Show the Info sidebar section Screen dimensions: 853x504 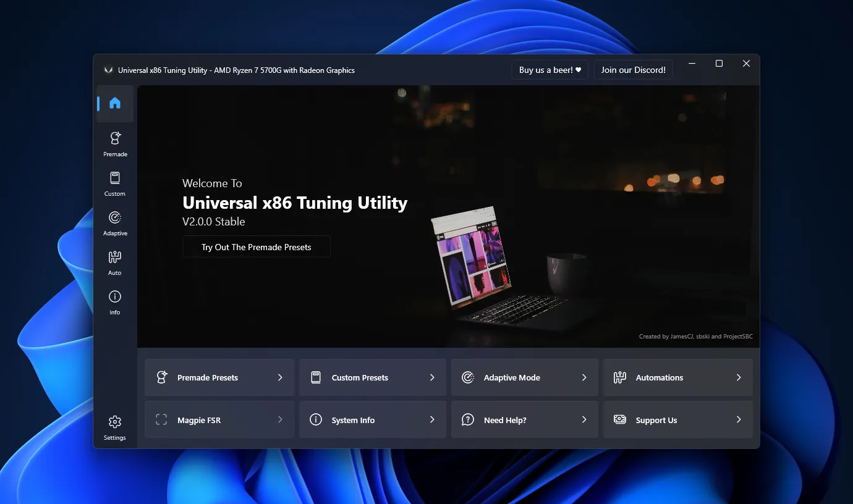click(115, 302)
